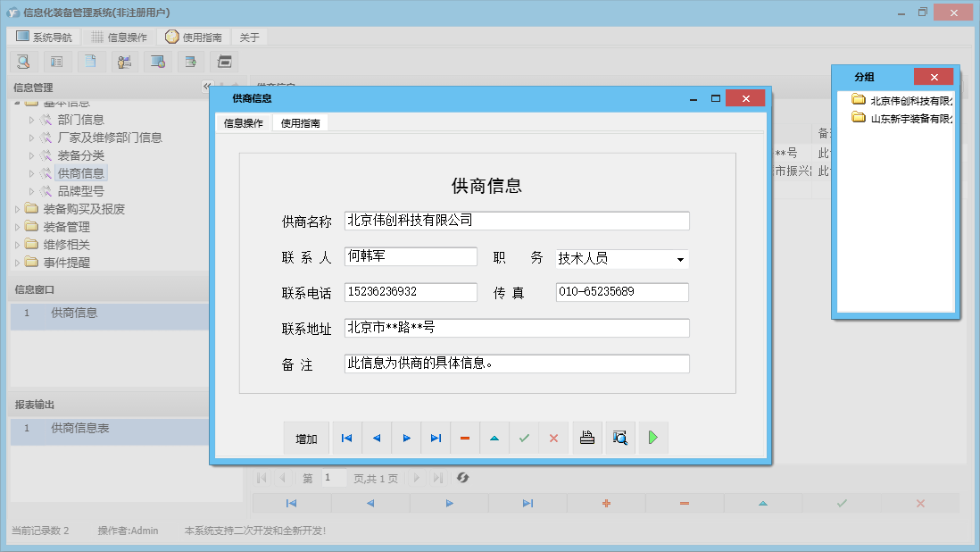
Task: Click the refresh icon on the pagination bar
Action: (x=462, y=478)
